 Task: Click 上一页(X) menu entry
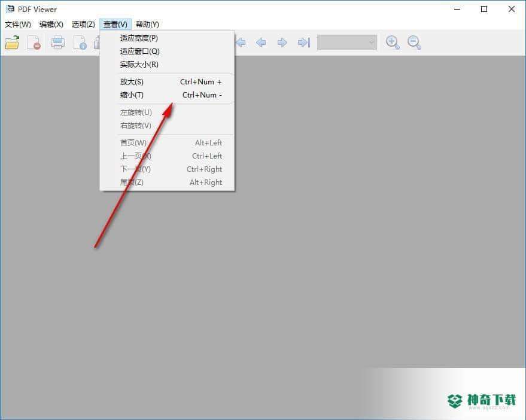tap(167, 156)
